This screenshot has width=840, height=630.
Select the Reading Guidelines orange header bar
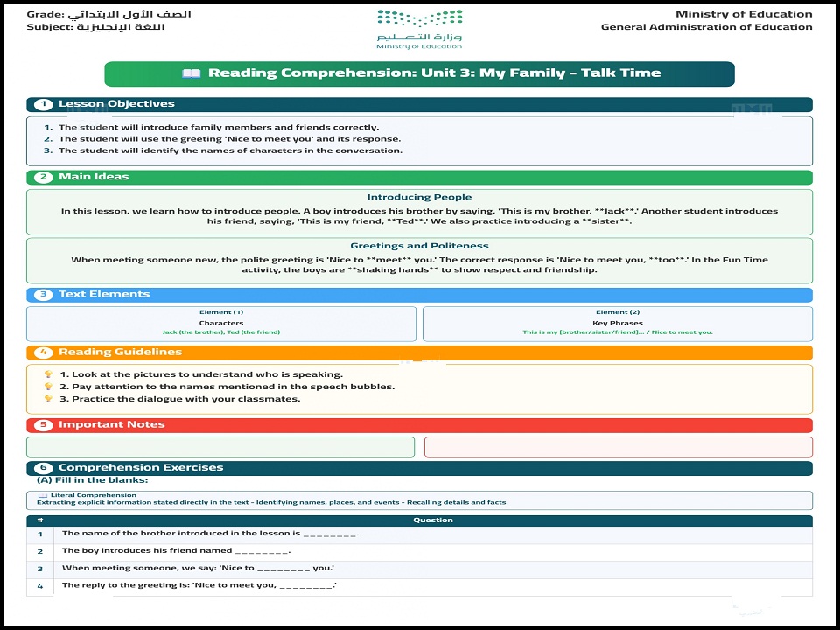click(x=419, y=353)
